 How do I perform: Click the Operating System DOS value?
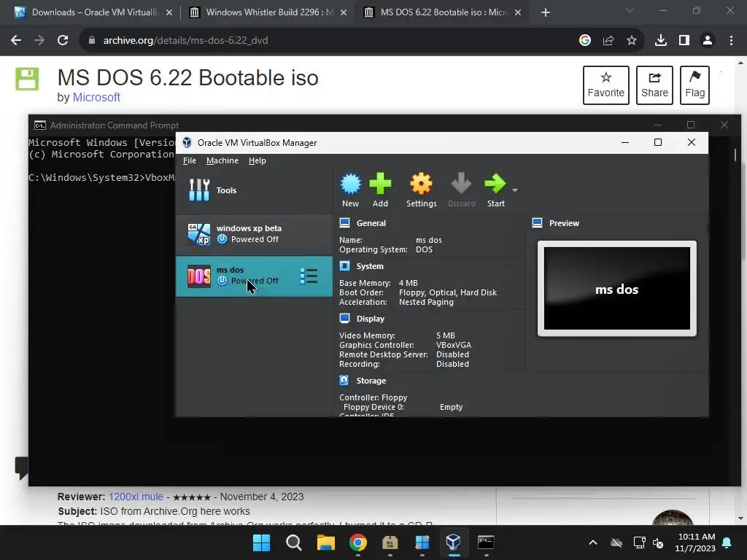click(x=424, y=249)
